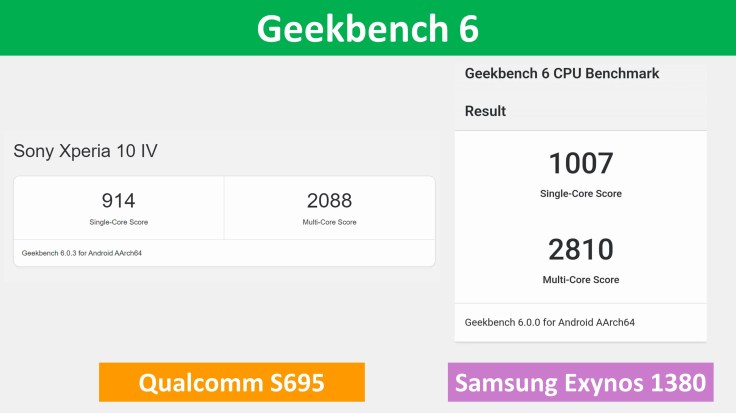This screenshot has width=736, height=413.
Task: Click Geekbench 6.0.3 for Android AArch64 text
Action: [x=82, y=253]
